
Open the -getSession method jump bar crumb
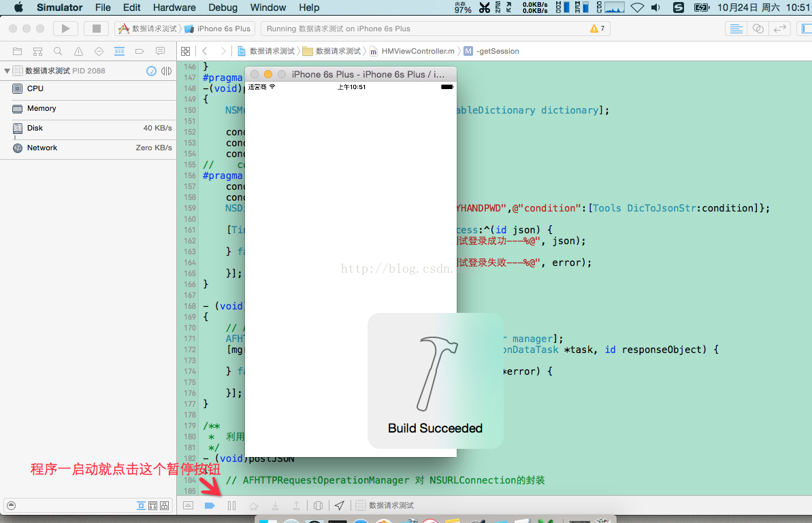[x=491, y=51]
